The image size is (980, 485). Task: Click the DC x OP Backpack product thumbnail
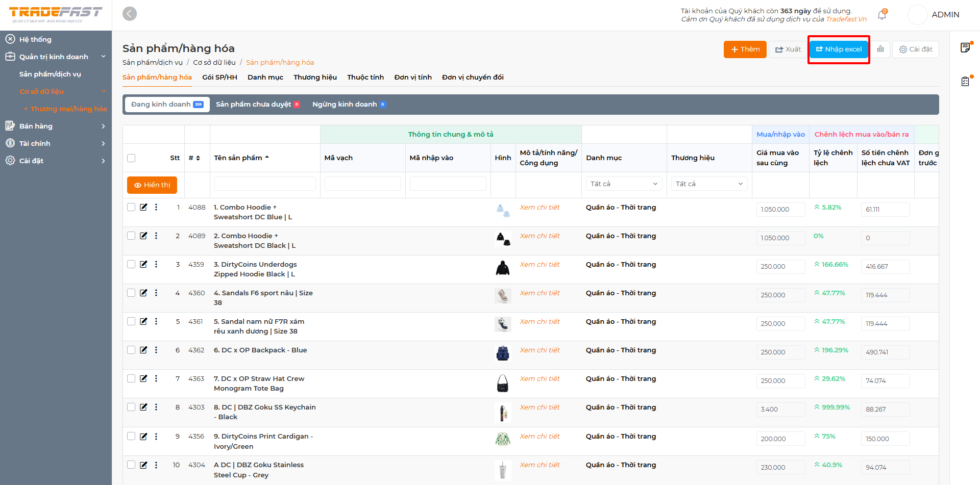coord(503,353)
